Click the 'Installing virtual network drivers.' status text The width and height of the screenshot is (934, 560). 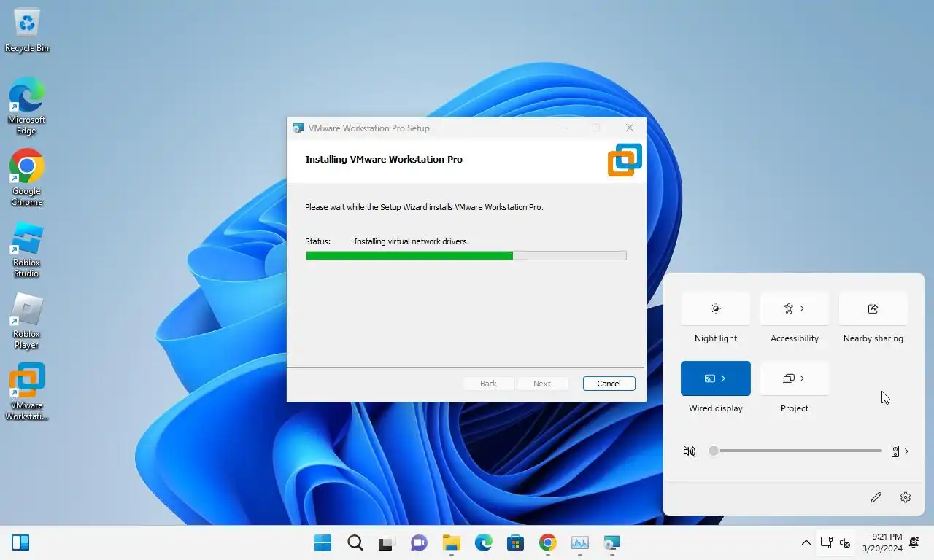point(412,241)
